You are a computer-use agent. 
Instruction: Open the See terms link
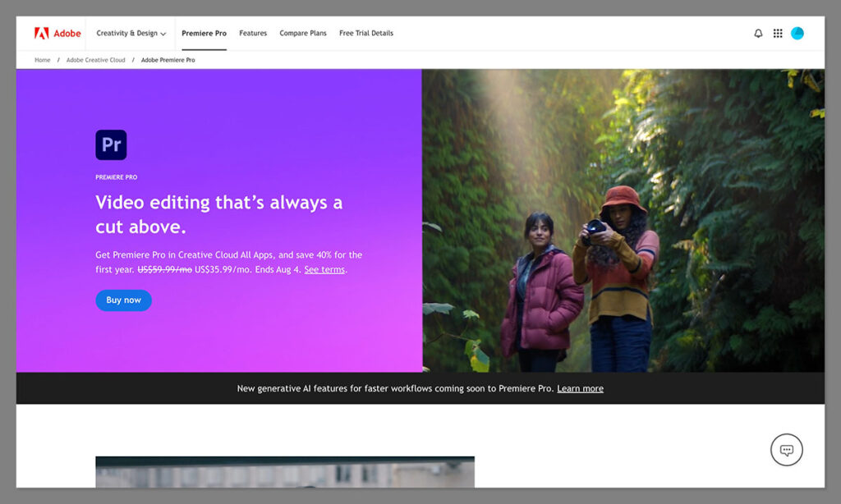(324, 269)
